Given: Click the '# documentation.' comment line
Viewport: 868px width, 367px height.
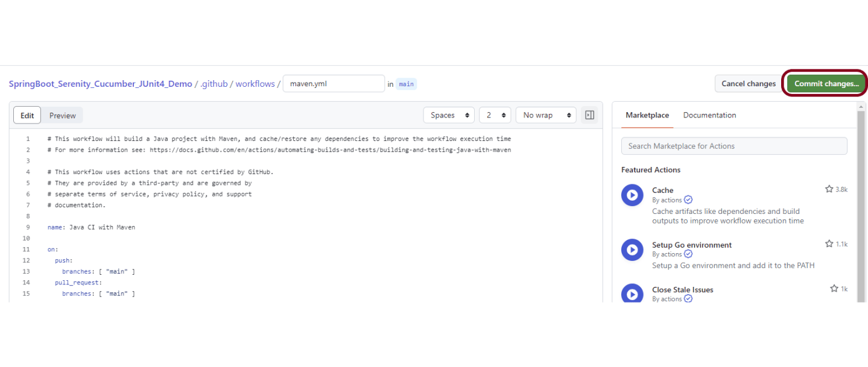Looking at the screenshot, I should coord(77,205).
